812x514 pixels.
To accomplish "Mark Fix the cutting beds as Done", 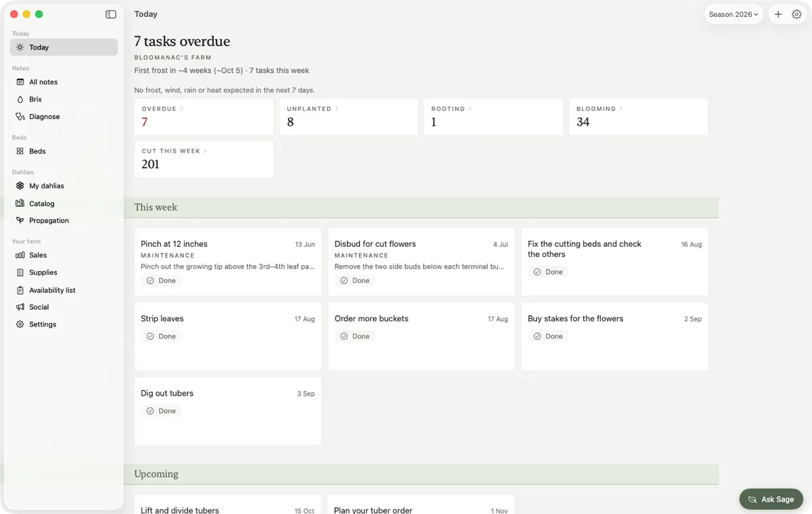I will (548, 272).
